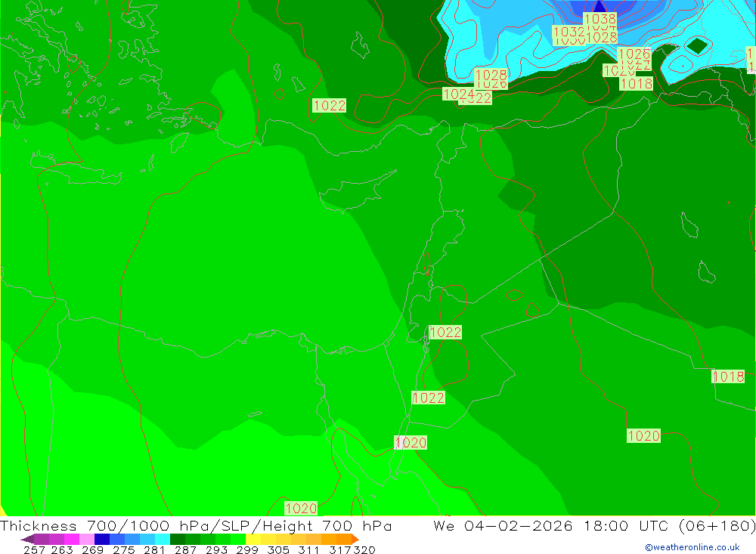The height and width of the screenshot is (554, 756).
Task: Pick the cyan legend swatch next to dark green
Action: tap(162, 539)
